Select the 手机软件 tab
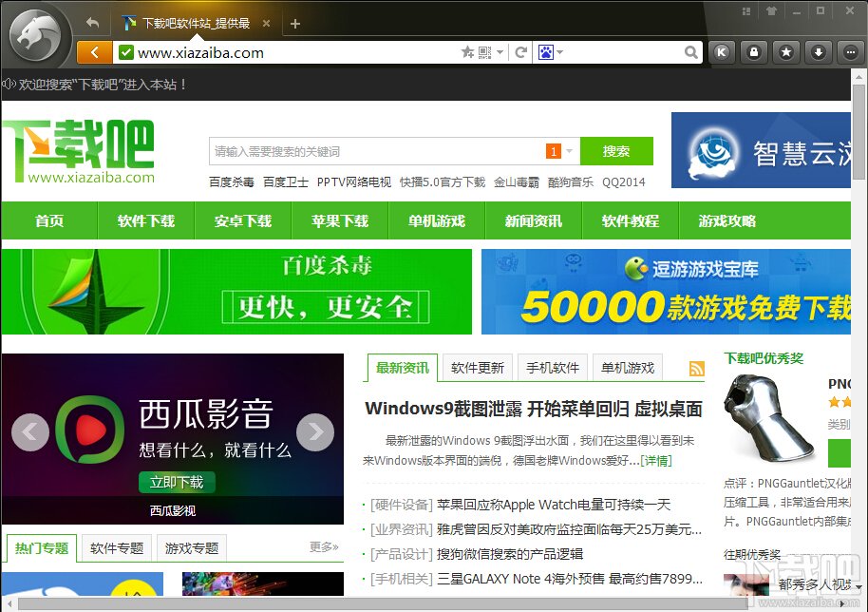868x612 pixels. [553, 368]
